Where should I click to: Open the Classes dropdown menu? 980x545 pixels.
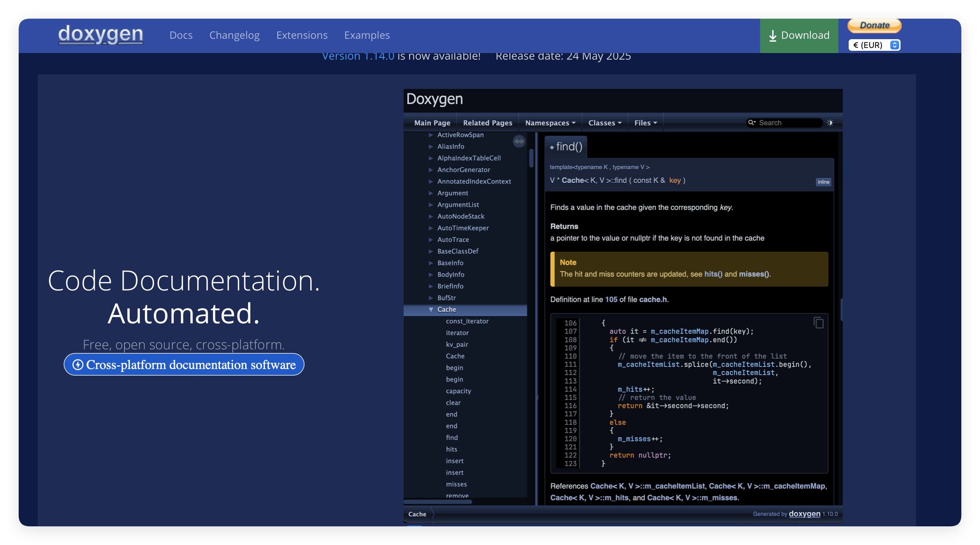(605, 123)
